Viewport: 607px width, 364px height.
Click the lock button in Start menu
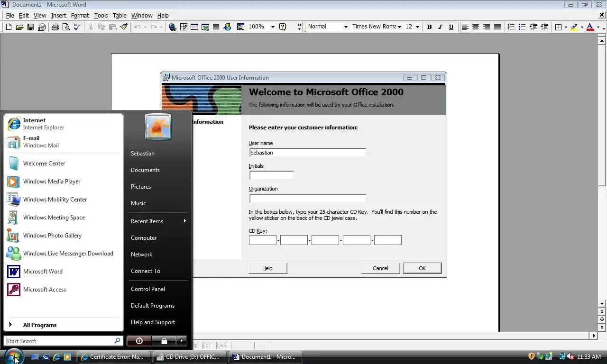pos(164,341)
